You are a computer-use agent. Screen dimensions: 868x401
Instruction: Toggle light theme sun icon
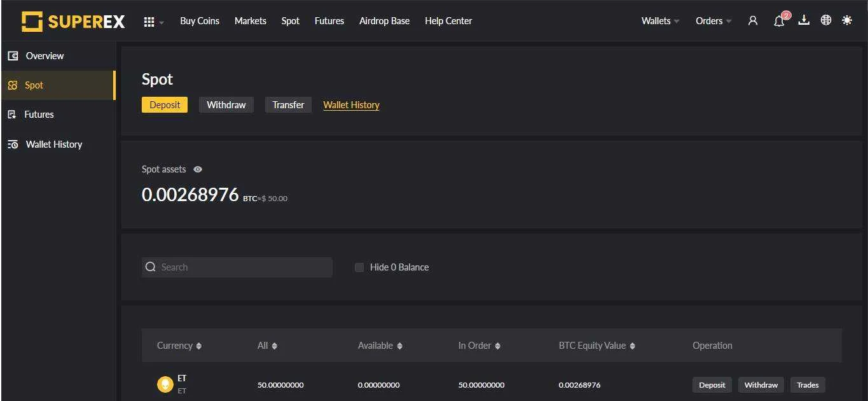pos(847,20)
